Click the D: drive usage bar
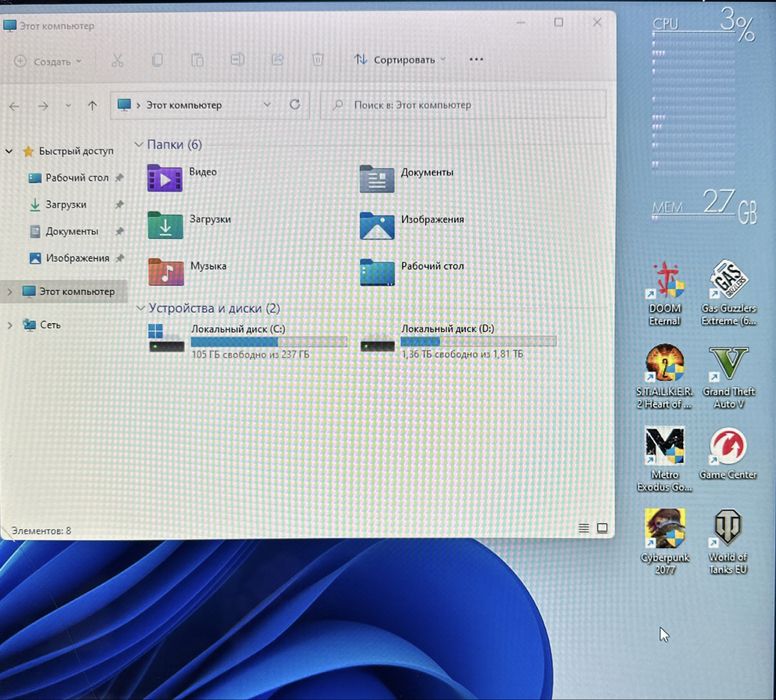 [479, 342]
